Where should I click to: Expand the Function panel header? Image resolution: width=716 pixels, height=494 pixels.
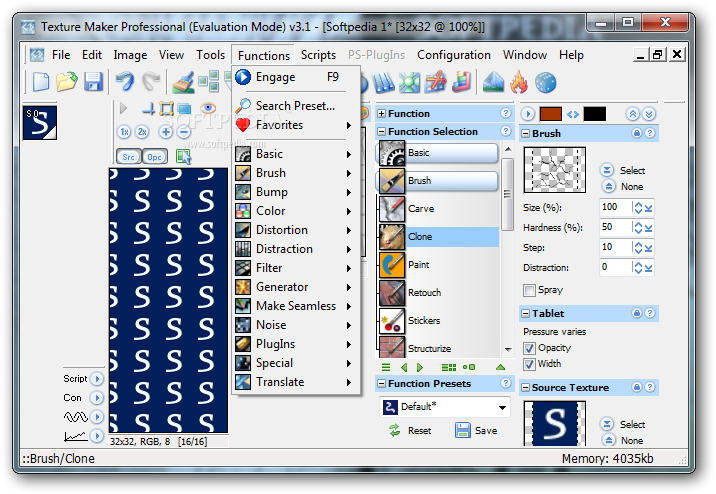(x=382, y=114)
